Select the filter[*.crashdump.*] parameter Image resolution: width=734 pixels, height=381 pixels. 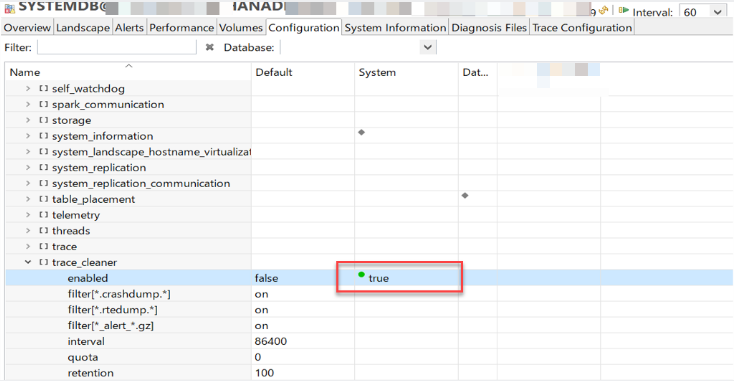pos(119,294)
